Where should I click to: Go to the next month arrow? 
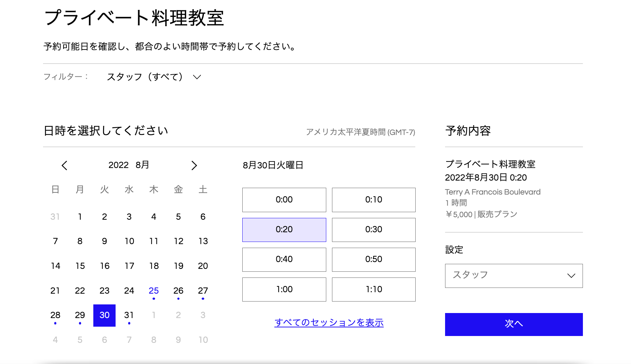pyautogui.click(x=194, y=165)
